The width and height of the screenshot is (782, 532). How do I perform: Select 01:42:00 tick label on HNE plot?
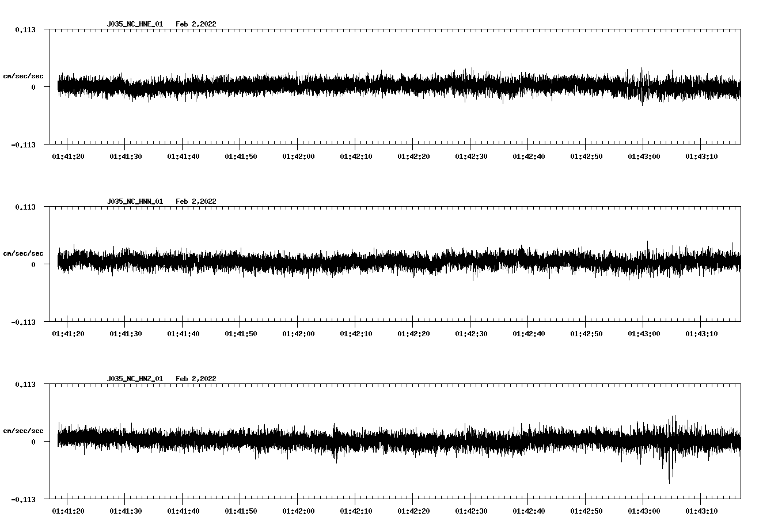298,157
